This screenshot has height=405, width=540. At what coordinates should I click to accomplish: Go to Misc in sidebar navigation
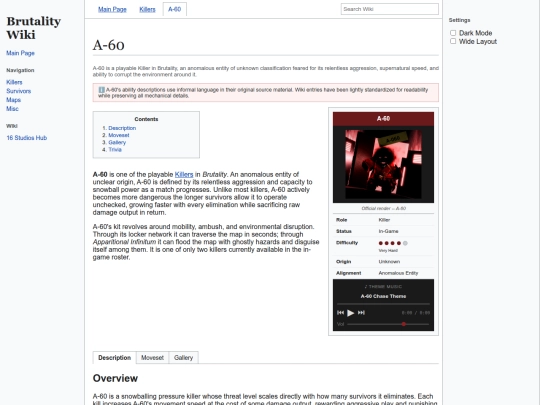[x=12, y=109]
